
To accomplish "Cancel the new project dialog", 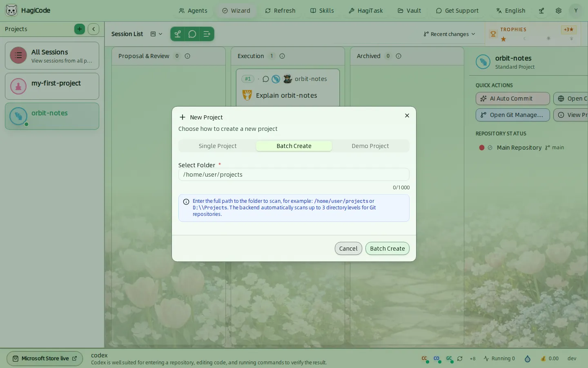I will (x=348, y=249).
